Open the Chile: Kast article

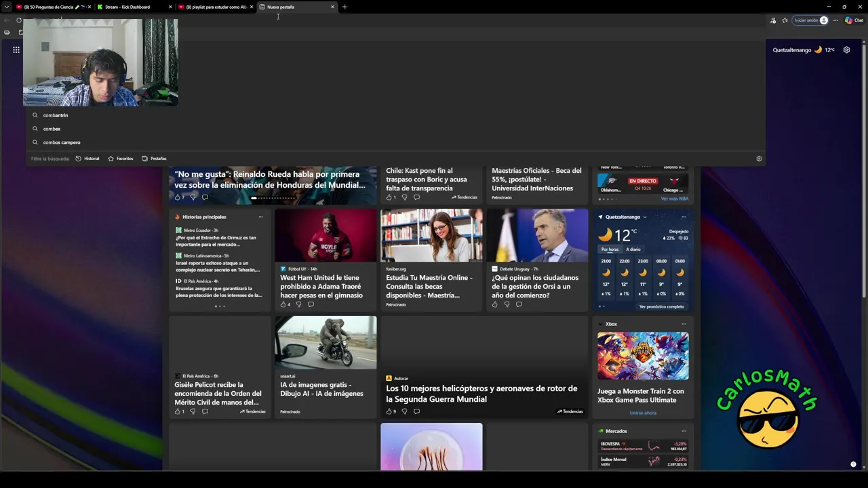click(427, 180)
